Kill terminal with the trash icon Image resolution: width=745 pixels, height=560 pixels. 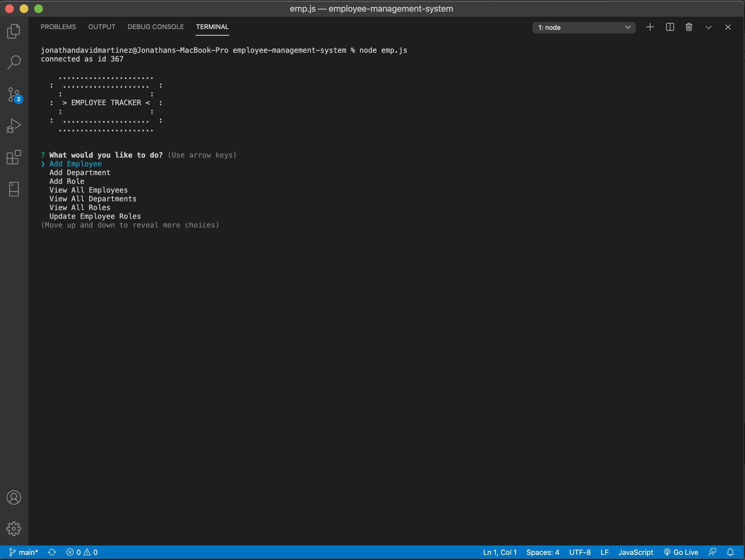point(689,27)
